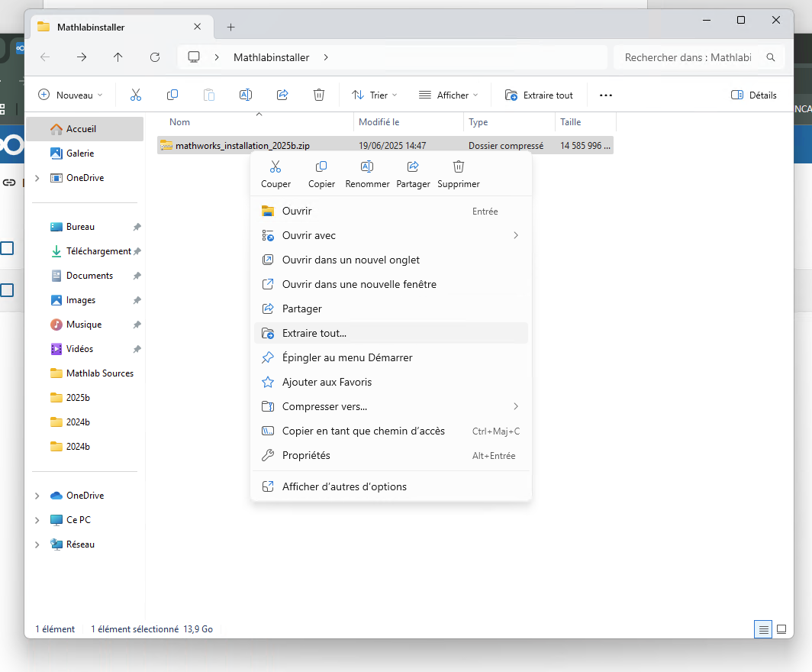Viewport: 812px width, 672px height.
Task: Click the Renommer icon in context menu
Action: click(x=367, y=166)
